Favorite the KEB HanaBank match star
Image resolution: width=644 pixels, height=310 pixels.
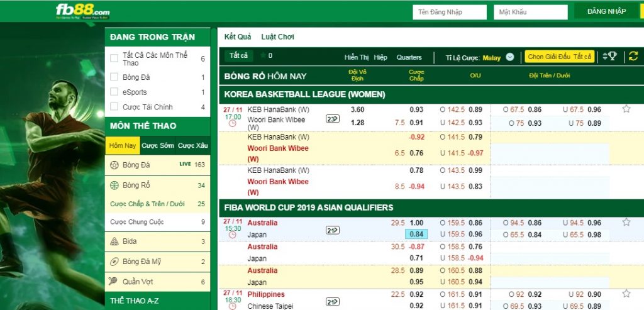626,109
